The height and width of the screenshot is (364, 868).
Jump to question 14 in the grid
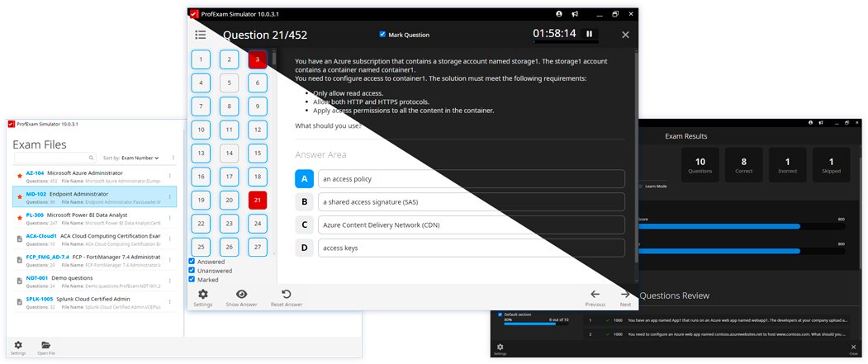coord(229,154)
